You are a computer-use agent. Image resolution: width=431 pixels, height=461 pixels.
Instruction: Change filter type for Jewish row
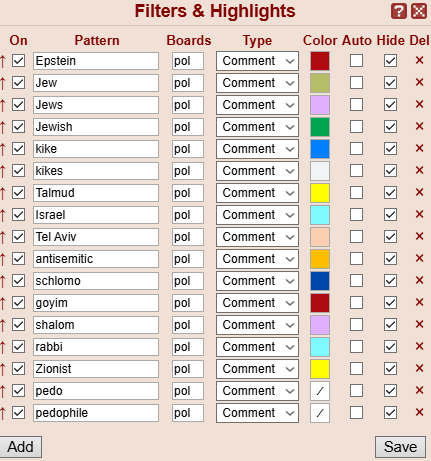click(257, 127)
